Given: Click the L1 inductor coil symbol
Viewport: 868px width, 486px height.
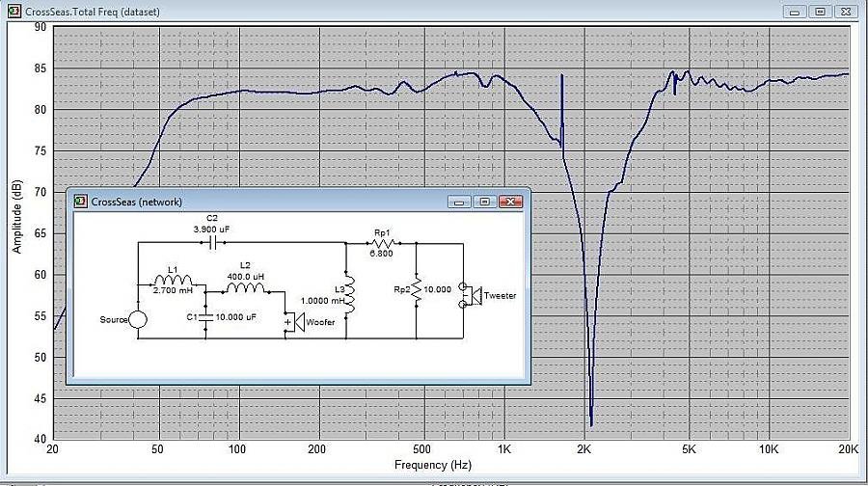Looking at the screenshot, I should tap(173, 283).
